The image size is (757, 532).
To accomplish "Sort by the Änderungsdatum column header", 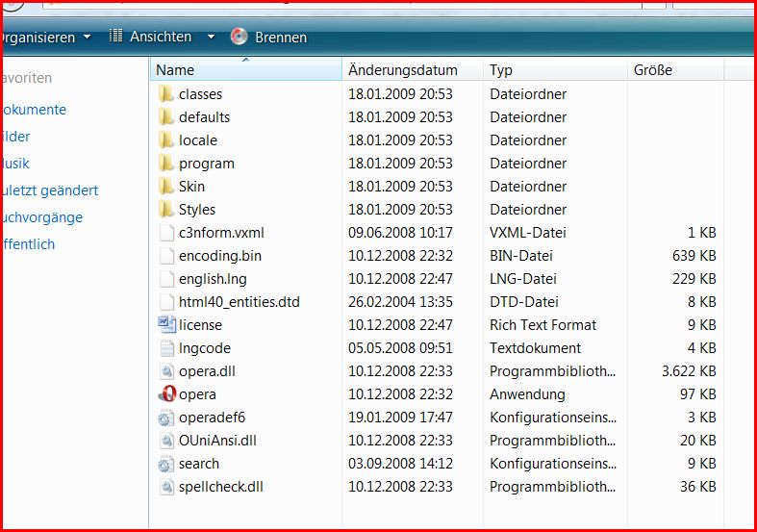I will tap(413, 70).
